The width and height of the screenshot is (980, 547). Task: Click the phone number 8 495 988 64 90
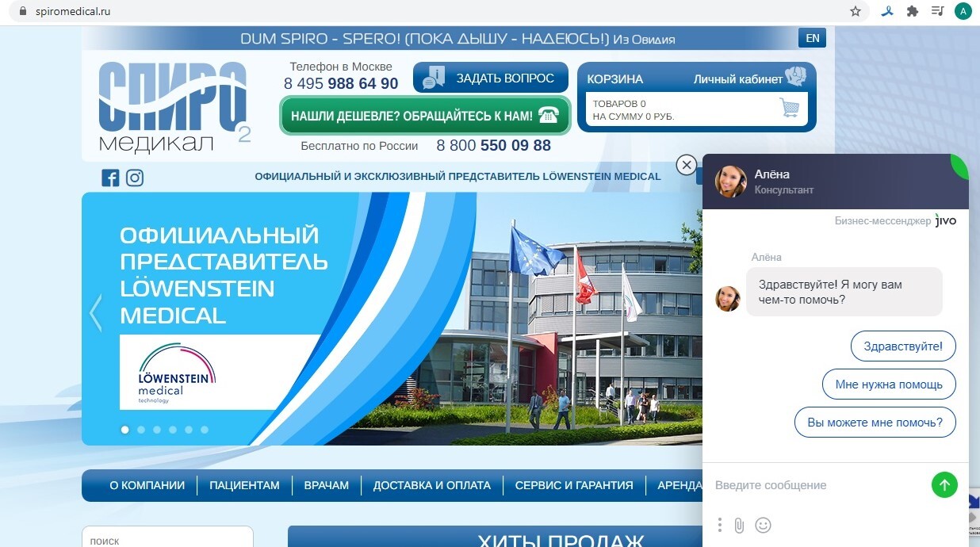[x=341, y=83]
